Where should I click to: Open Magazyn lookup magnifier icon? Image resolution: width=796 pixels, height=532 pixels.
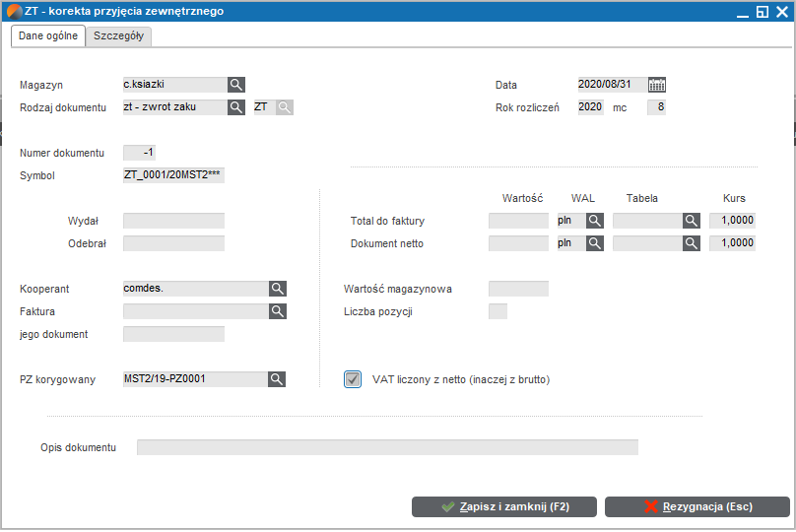point(236,85)
